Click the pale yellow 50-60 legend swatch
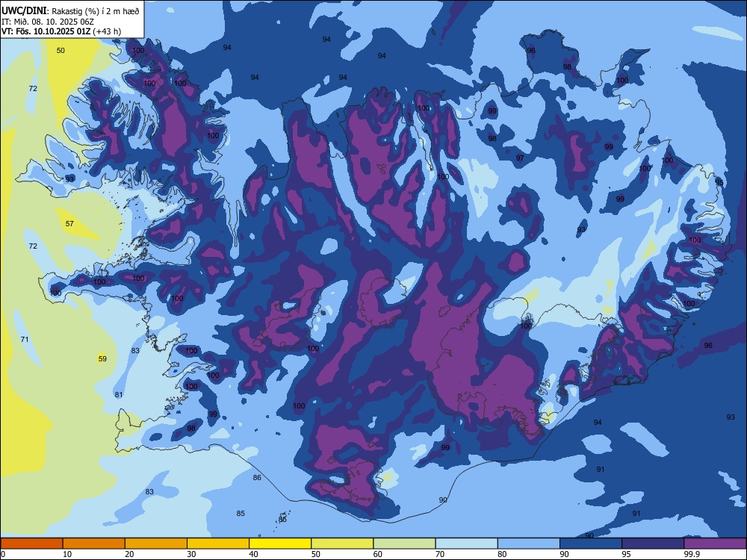Viewport: 747px width, 560px height. 342,544
